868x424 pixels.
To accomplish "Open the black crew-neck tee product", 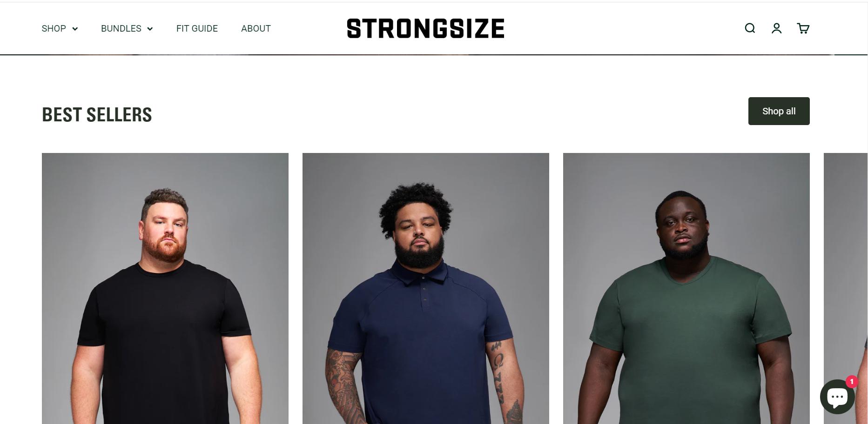I will (165, 288).
